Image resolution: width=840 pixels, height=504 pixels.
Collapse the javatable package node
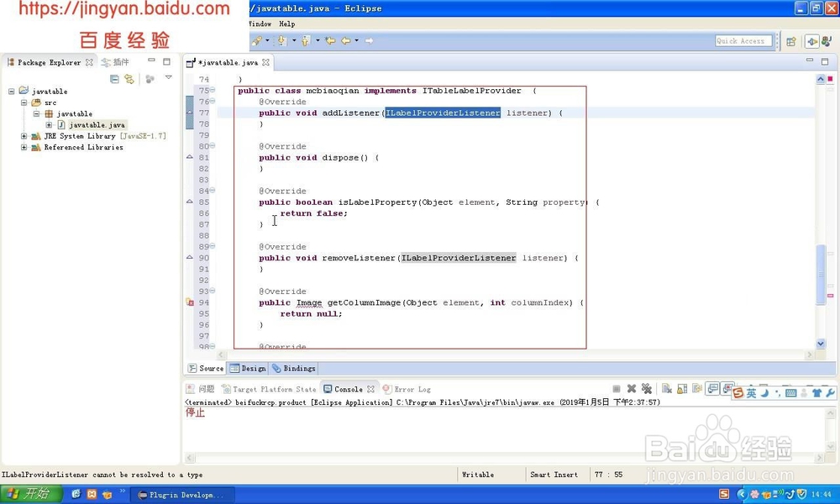point(36,113)
